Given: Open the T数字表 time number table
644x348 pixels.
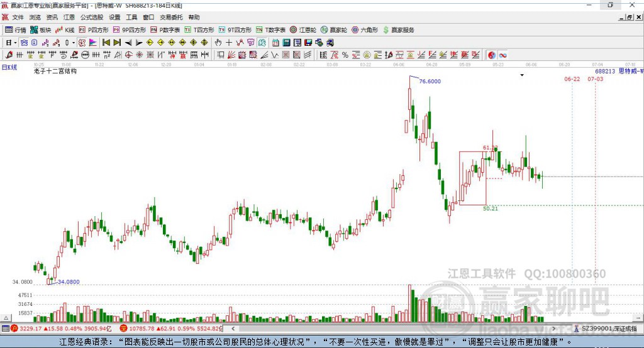Looking at the screenshot, I should point(270,30).
